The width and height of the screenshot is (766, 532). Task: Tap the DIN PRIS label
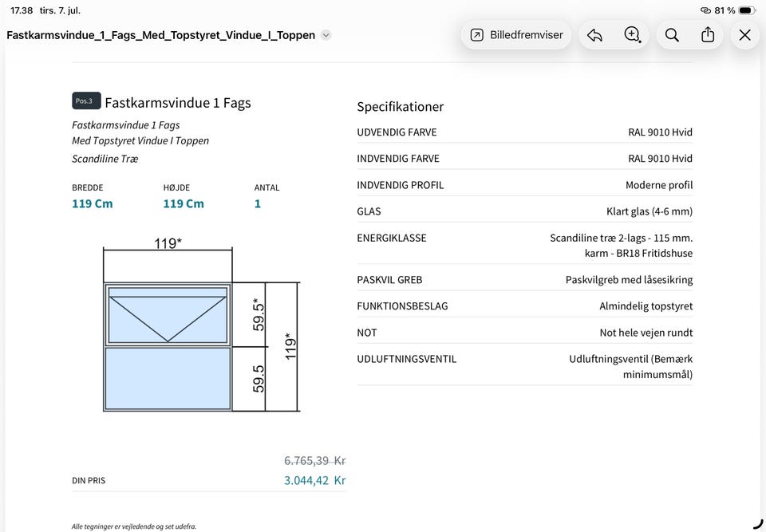point(89,481)
